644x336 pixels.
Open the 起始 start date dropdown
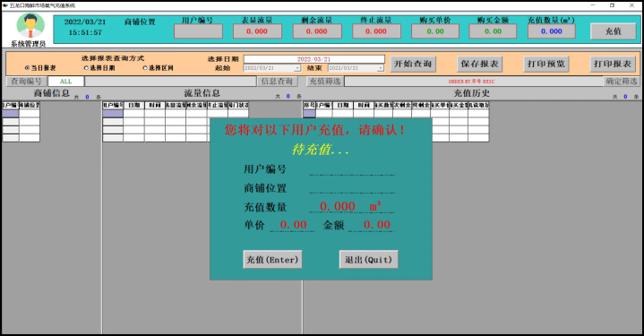pos(297,68)
